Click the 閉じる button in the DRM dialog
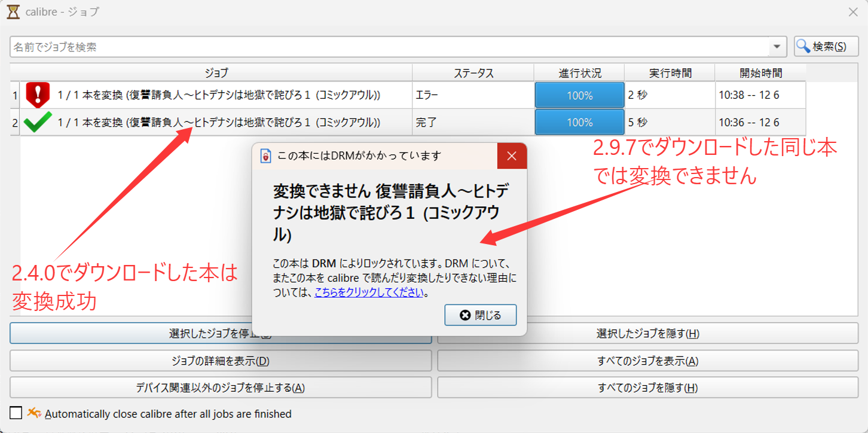Image resolution: width=868 pixels, height=433 pixels. (481, 315)
